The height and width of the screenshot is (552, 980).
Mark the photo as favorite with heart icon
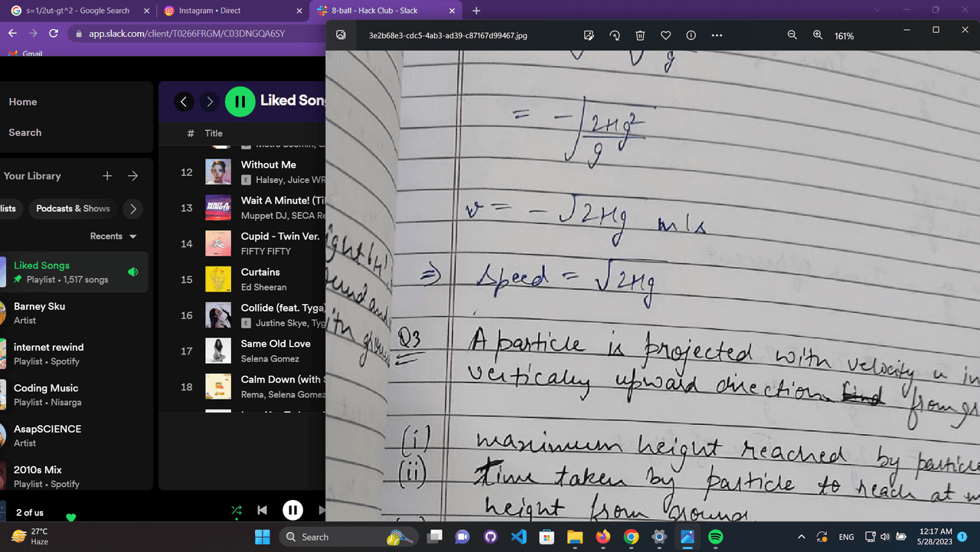665,35
